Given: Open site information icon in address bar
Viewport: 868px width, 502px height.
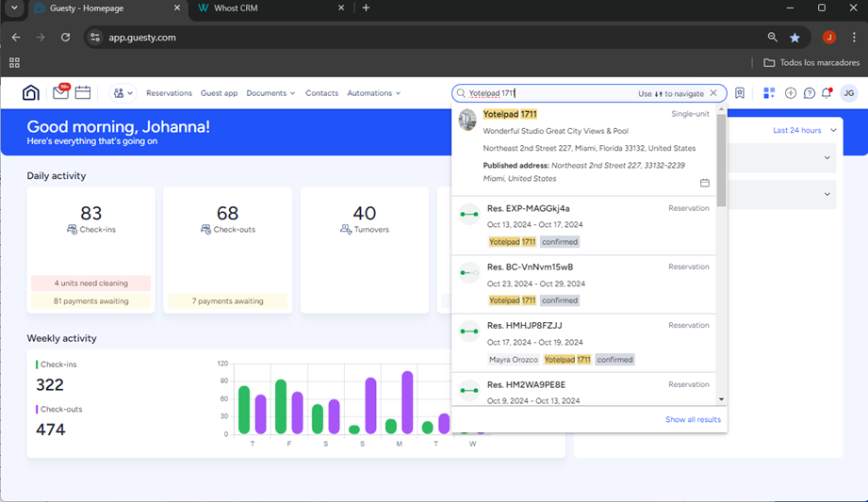Looking at the screenshot, I should (x=95, y=37).
